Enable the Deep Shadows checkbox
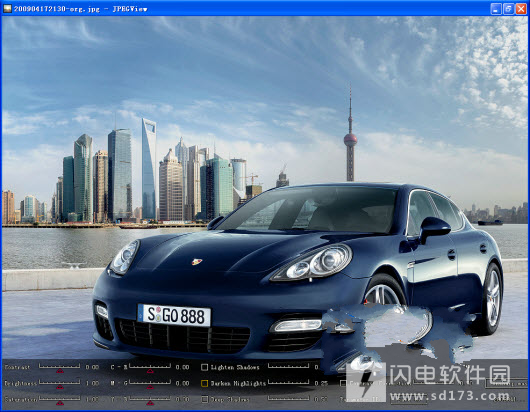The width and height of the screenshot is (530, 412). pos(204,399)
